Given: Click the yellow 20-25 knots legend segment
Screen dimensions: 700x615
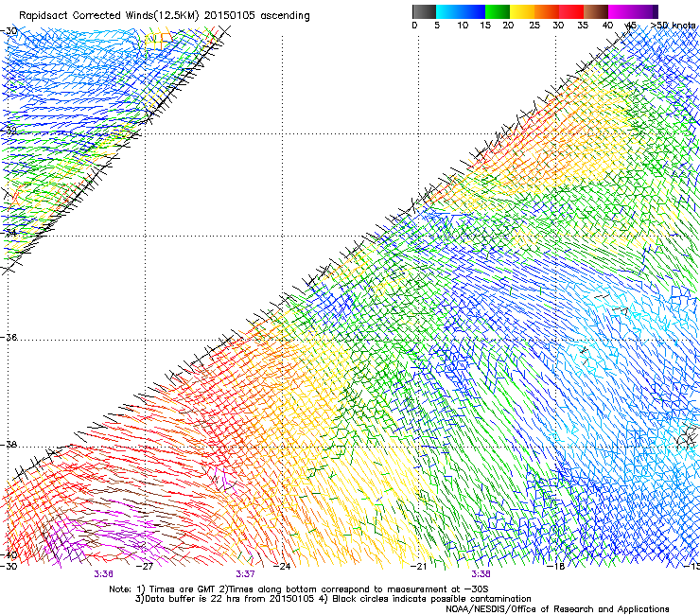Looking at the screenshot, I should coord(522,11).
